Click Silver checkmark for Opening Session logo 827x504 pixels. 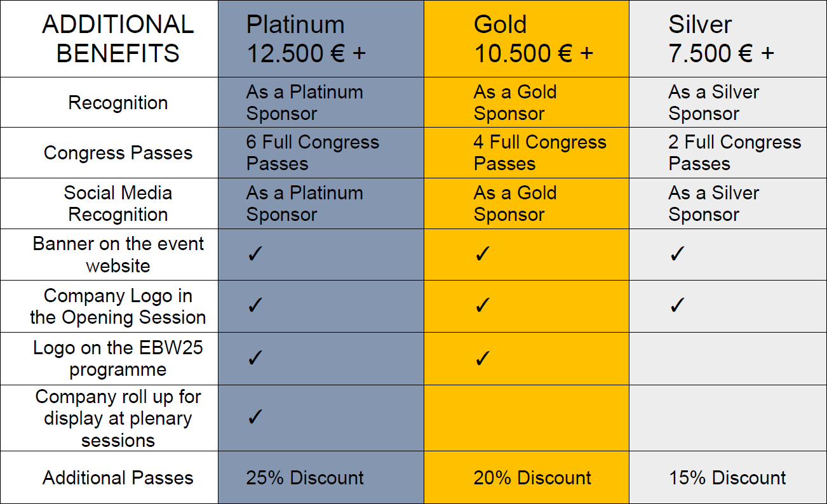pos(677,306)
